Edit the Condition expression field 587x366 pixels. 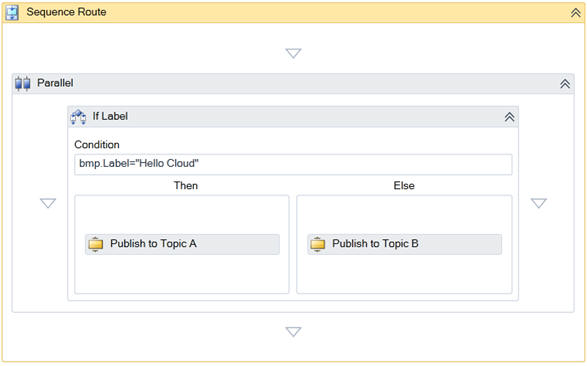(x=293, y=164)
